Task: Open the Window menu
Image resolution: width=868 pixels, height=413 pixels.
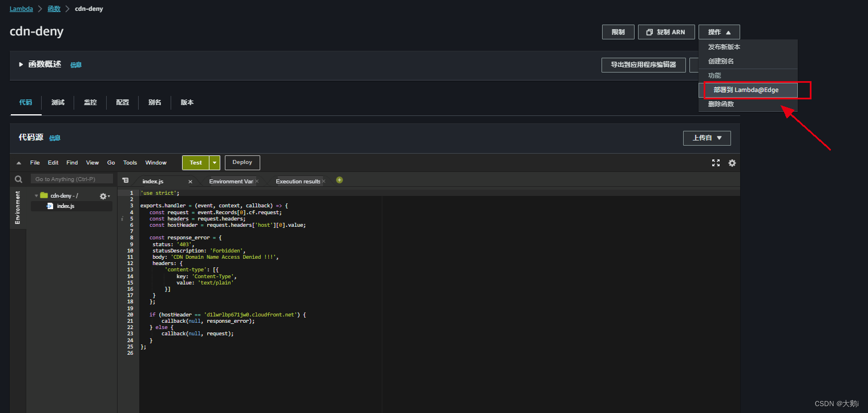Action: (156, 163)
